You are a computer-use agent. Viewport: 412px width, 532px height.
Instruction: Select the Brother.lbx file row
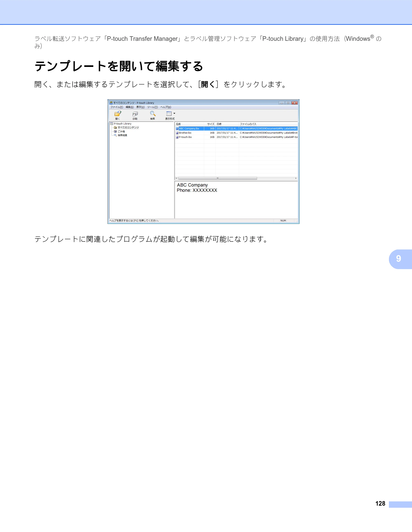tap(236, 133)
